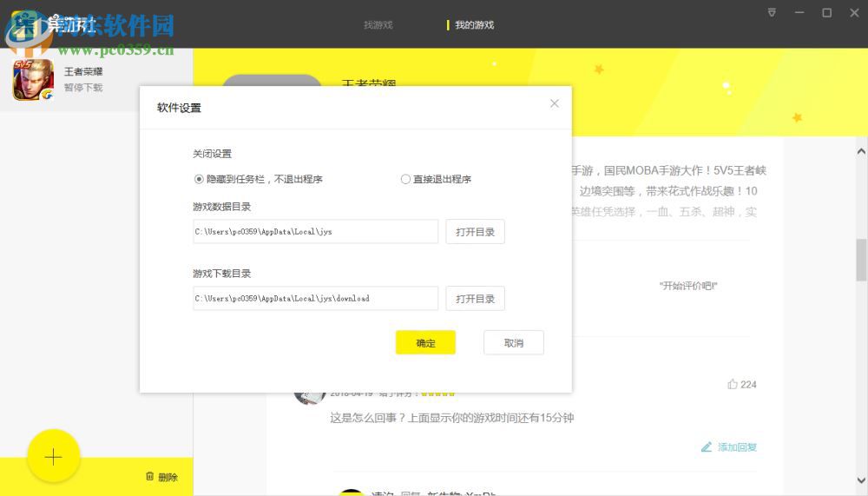Switch to 找游戏 tab
868x496 pixels.
[378, 25]
